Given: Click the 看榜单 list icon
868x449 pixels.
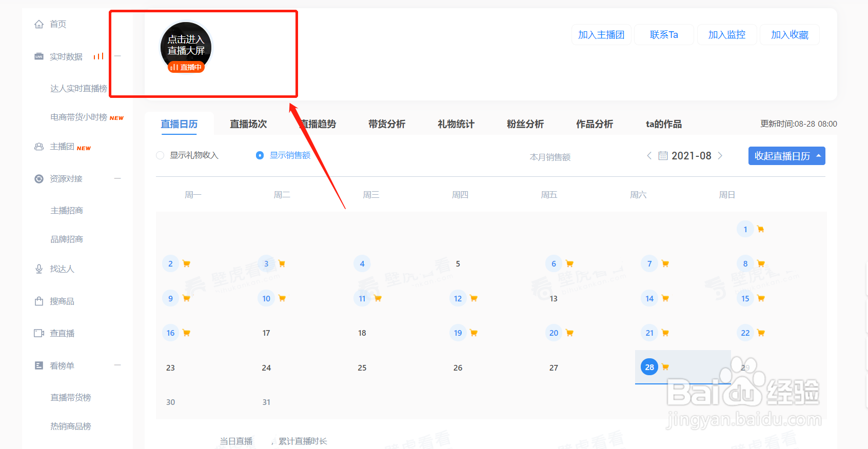Looking at the screenshot, I should coord(39,365).
